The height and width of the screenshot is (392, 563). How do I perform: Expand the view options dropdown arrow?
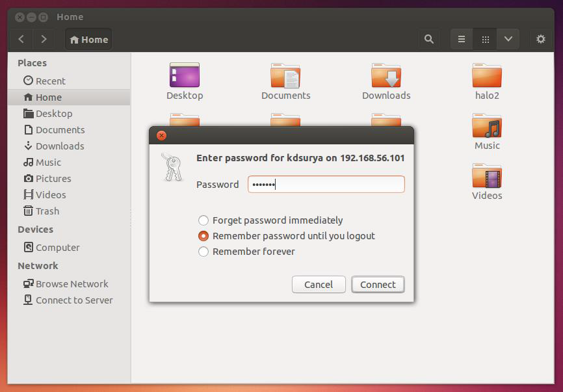(508, 39)
